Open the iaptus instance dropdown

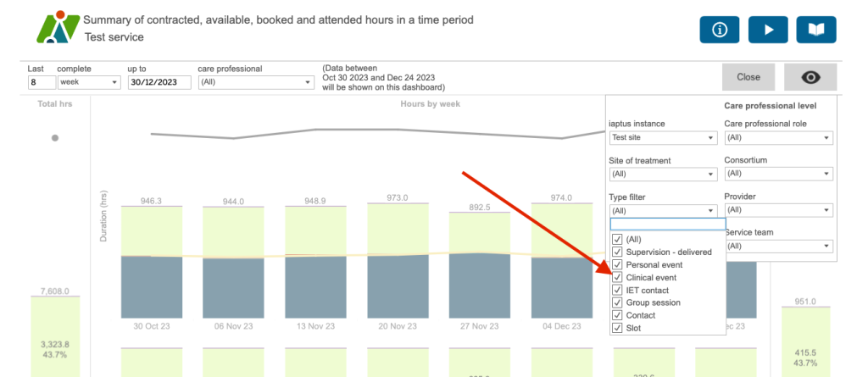tap(663, 137)
